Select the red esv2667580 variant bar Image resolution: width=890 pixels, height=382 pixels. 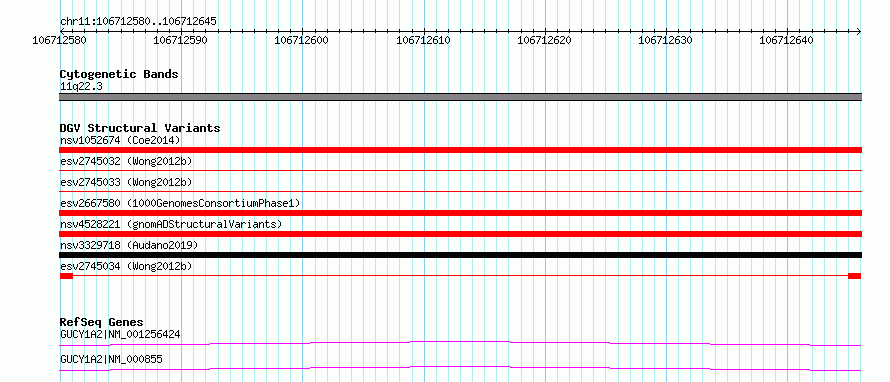[460, 213]
